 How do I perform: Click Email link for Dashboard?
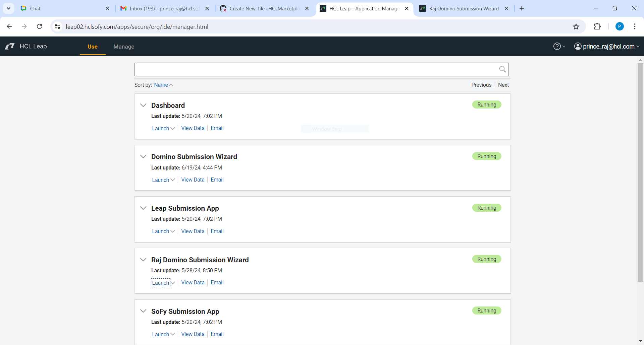coord(217,128)
